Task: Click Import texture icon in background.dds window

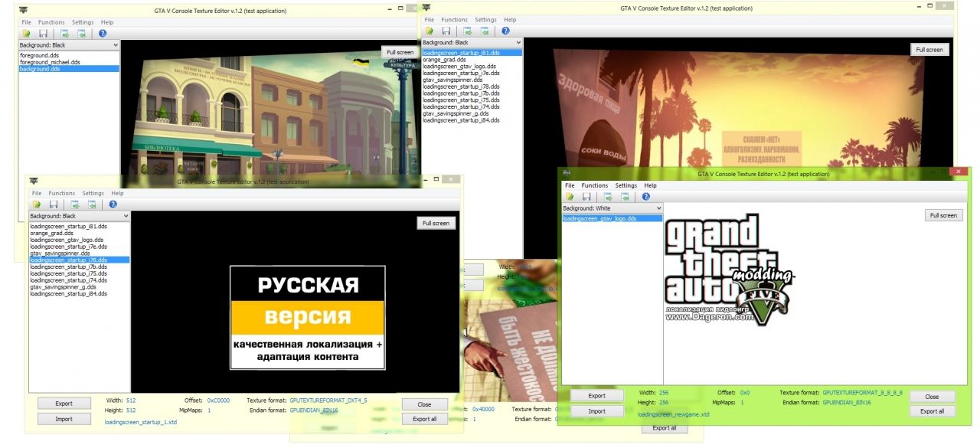Action: coord(81,34)
